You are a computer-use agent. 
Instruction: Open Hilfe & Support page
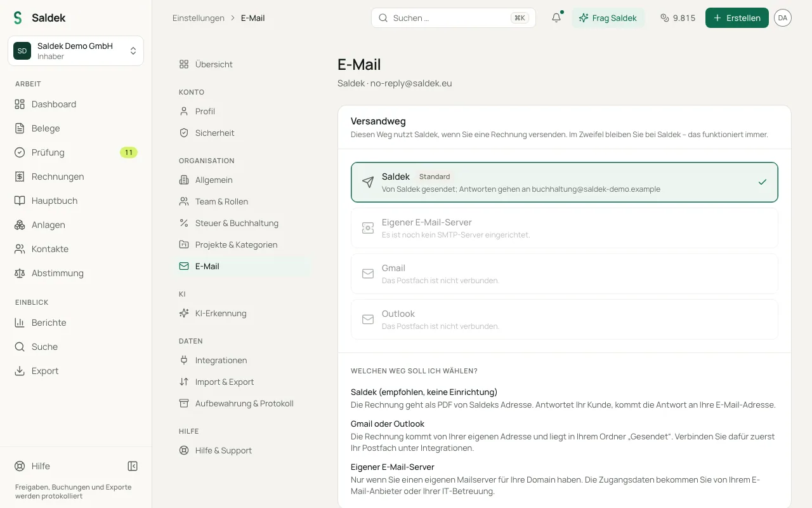coord(241,450)
